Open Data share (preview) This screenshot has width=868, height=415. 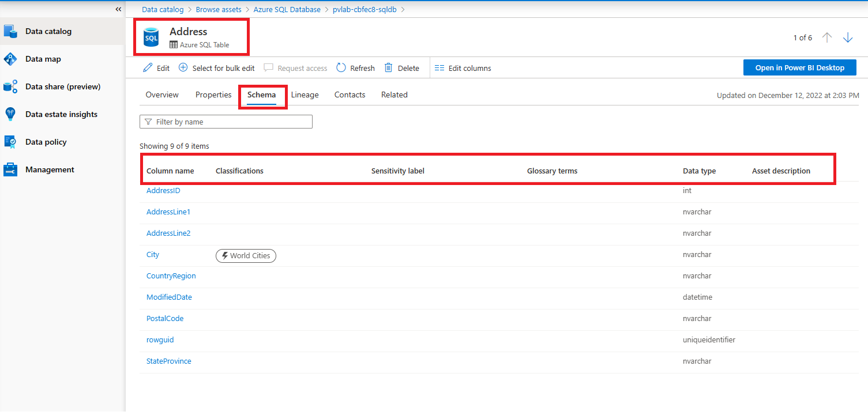click(62, 86)
